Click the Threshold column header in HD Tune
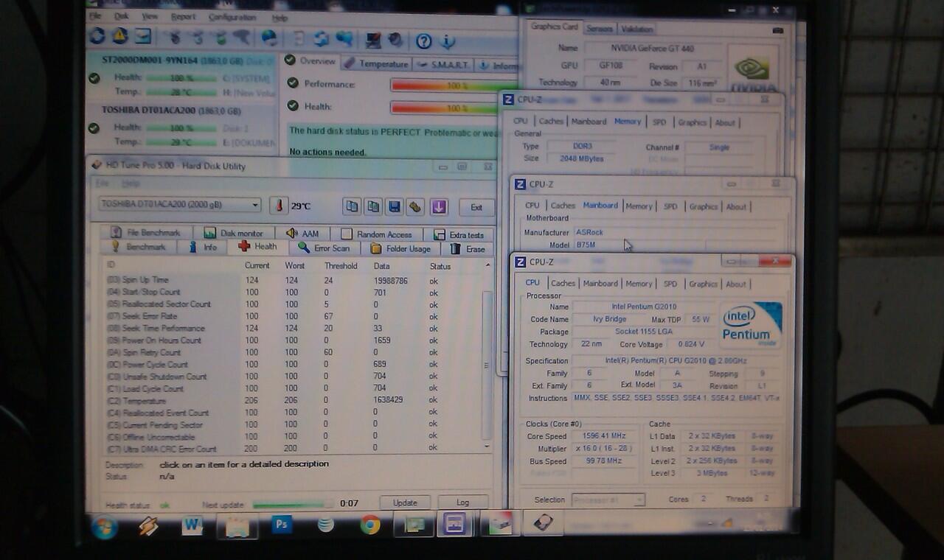The width and height of the screenshot is (944, 560). pos(341,266)
